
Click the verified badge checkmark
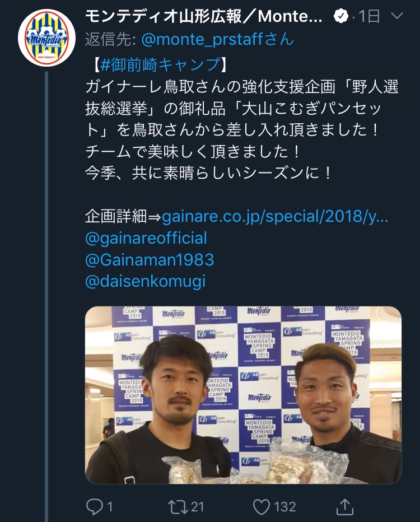click(341, 16)
